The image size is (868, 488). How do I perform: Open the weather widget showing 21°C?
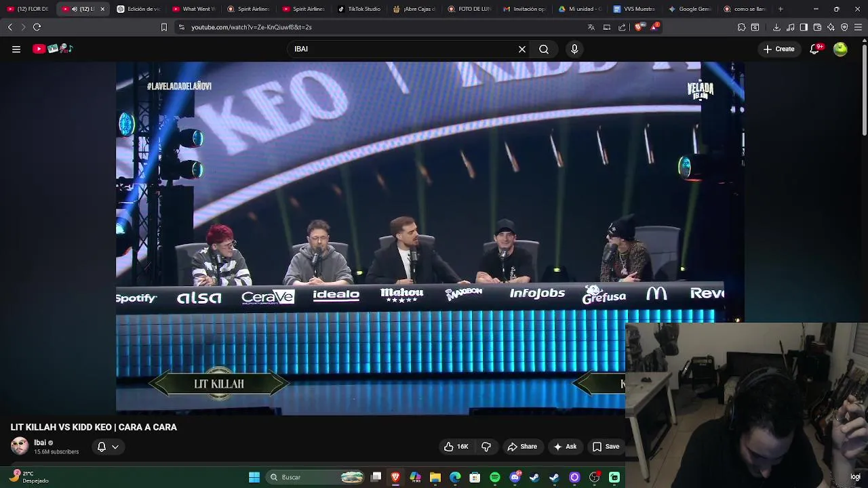click(x=28, y=477)
